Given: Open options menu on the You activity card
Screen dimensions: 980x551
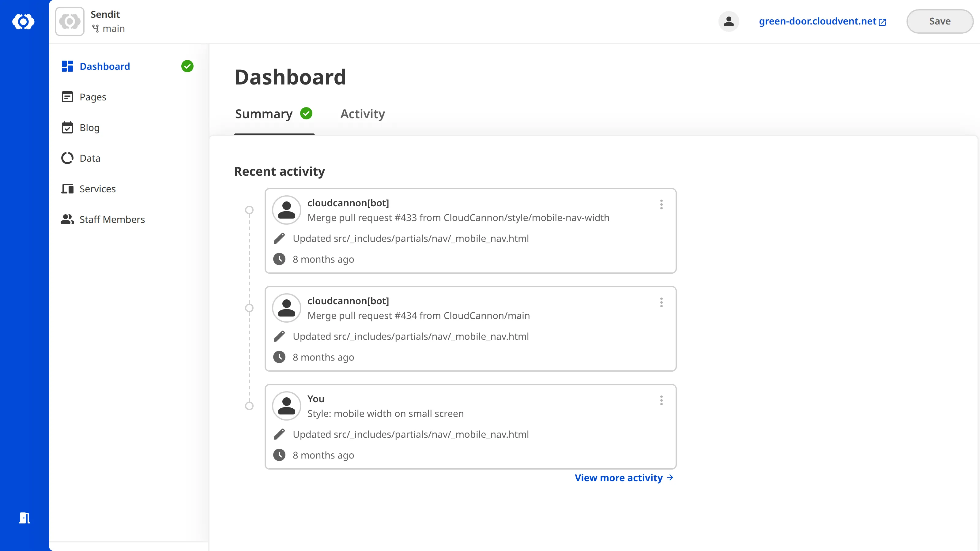Looking at the screenshot, I should (x=661, y=400).
